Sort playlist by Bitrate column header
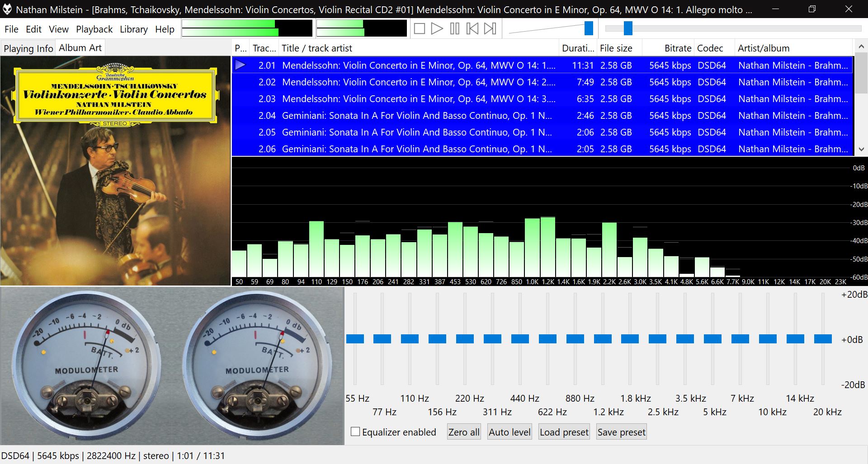 (x=668, y=48)
